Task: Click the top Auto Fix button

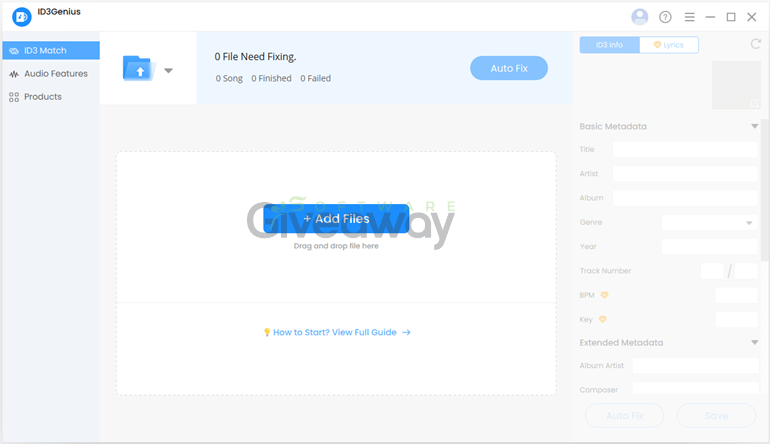Action: [509, 68]
